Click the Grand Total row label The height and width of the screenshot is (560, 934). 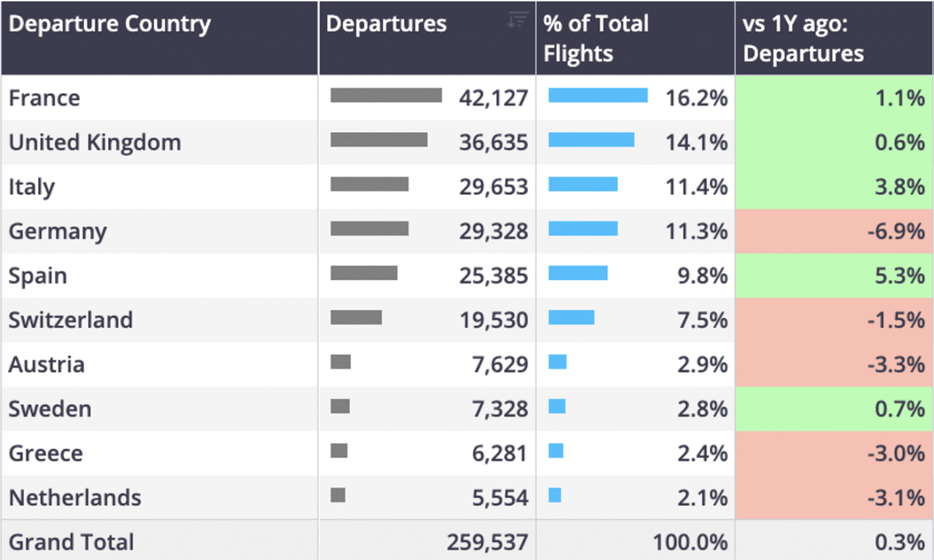click(x=72, y=542)
